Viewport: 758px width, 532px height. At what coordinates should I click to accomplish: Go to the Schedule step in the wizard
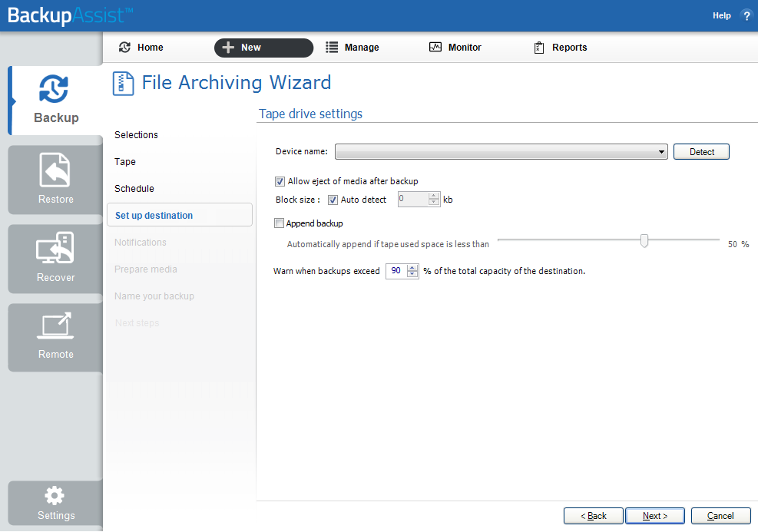coord(133,188)
